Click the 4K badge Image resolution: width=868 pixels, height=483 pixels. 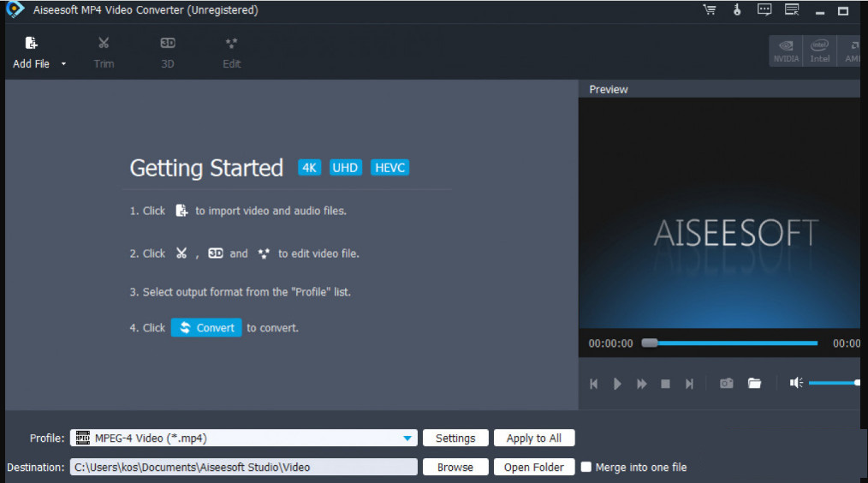pos(309,167)
